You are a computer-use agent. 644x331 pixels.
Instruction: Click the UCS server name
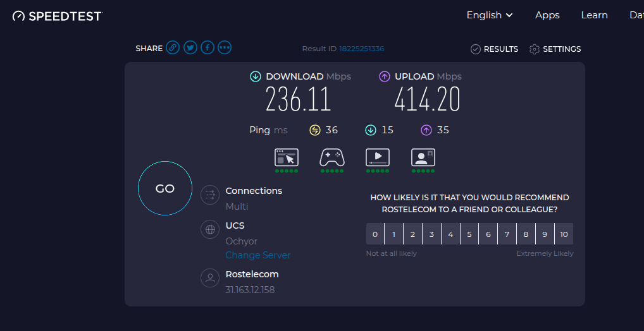pyautogui.click(x=235, y=226)
